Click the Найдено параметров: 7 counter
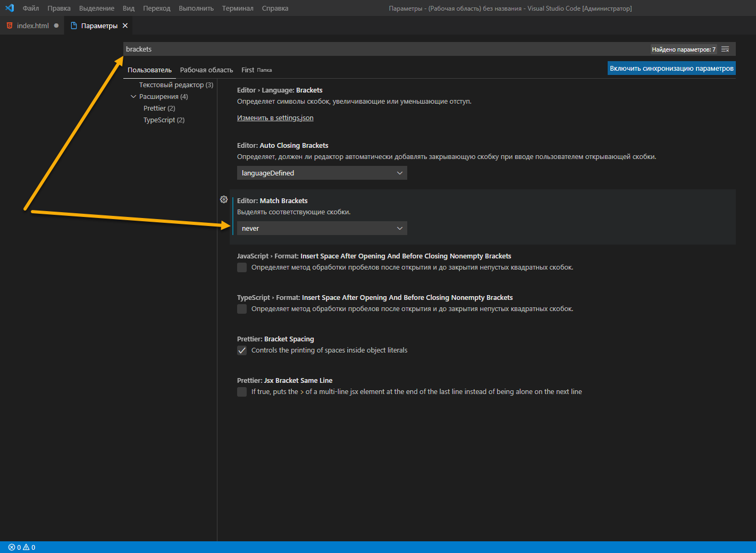756x553 pixels. click(684, 49)
